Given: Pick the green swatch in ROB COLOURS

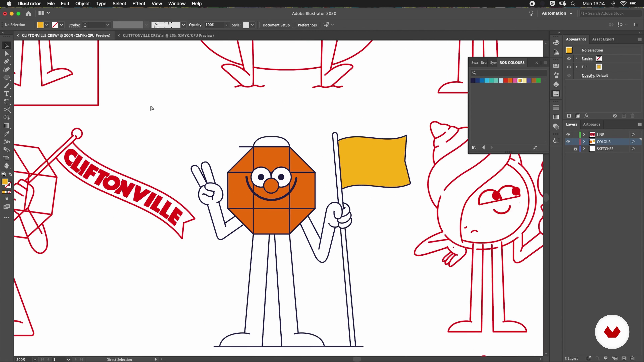Looking at the screenshot, I should (539, 80).
